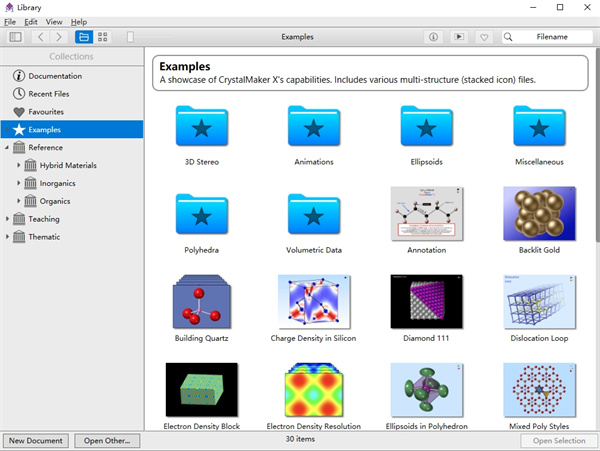
Task: Open the File menu
Action: (x=10, y=21)
